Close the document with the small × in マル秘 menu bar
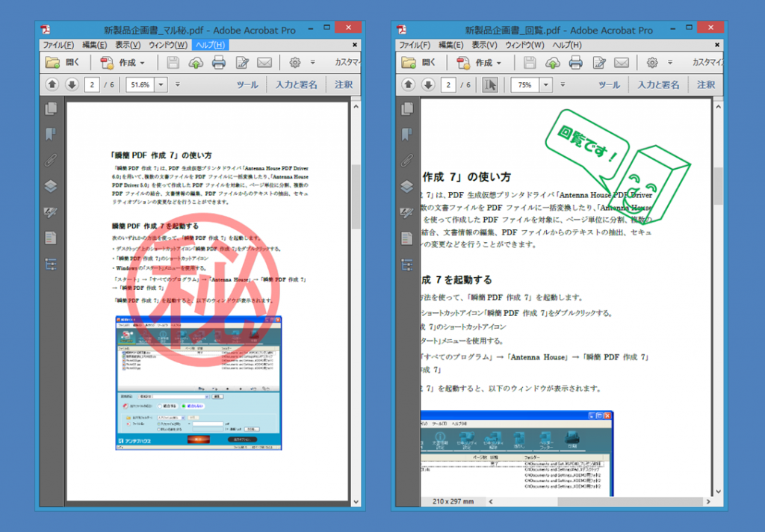This screenshot has height=532, width=765. [355, 45]
